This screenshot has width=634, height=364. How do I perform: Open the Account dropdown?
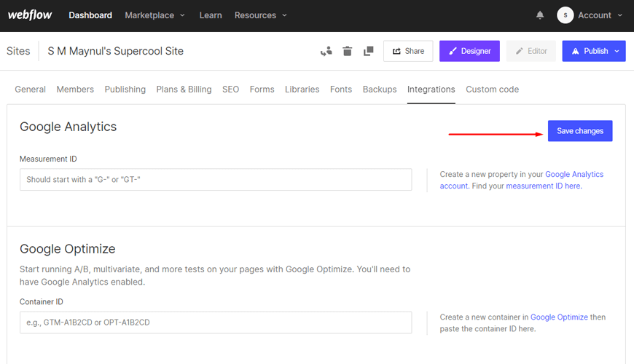tap(600, 15)
